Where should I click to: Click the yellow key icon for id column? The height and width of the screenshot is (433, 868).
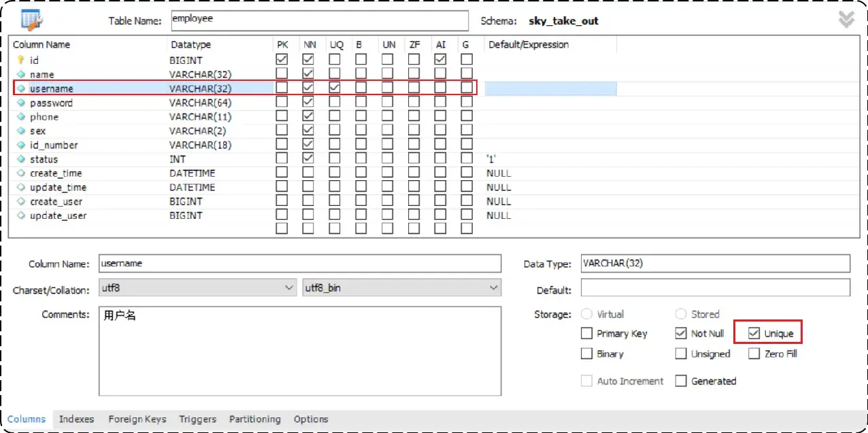20,60
